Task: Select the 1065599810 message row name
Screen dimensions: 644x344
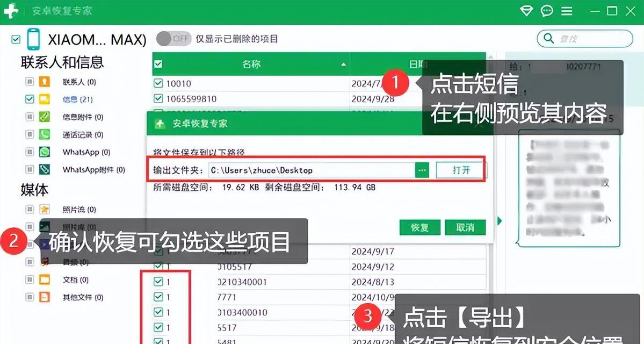Action: point(191,99)
